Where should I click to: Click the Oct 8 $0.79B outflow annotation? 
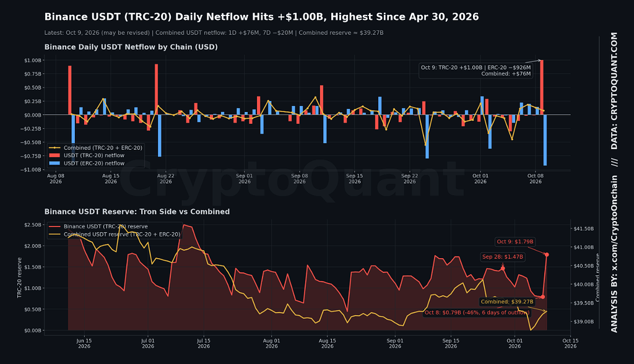coord(477,312)
